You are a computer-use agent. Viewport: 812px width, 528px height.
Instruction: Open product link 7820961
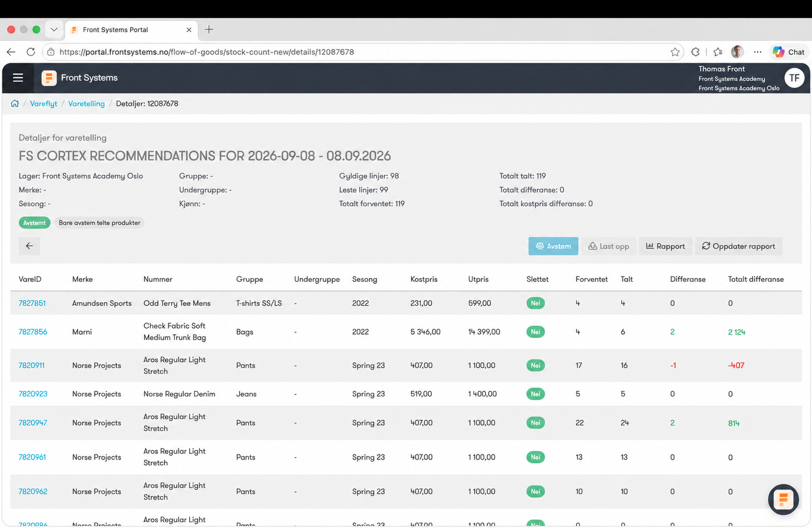pyautogui.click(x=32, y=457)
